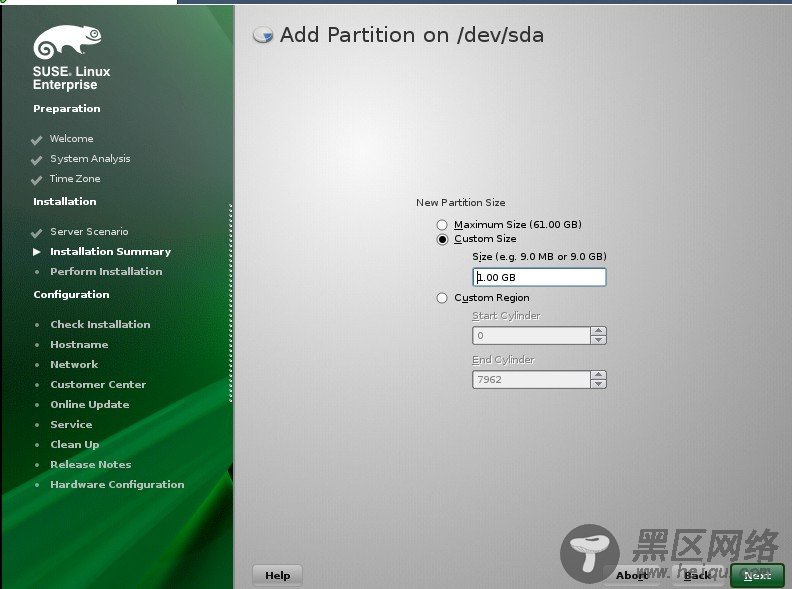Click the Hardware Configuration step label
The image size is (792, 589).
[x=117, y=484]
